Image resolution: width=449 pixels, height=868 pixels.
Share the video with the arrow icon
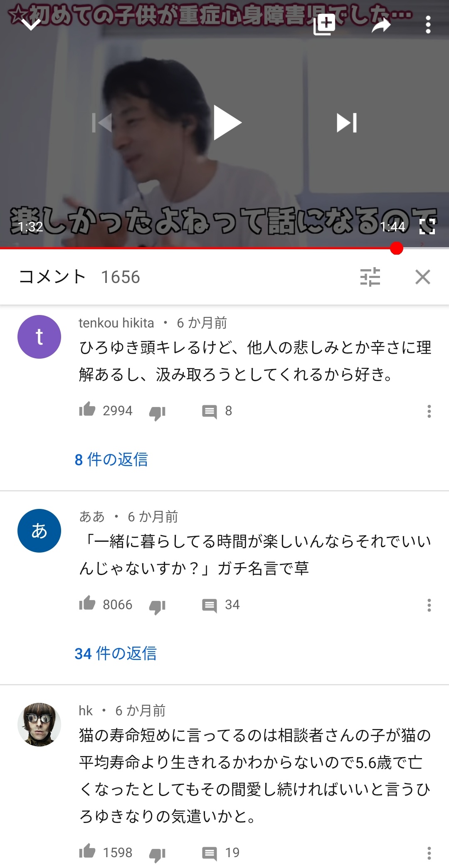pos(381,25)
